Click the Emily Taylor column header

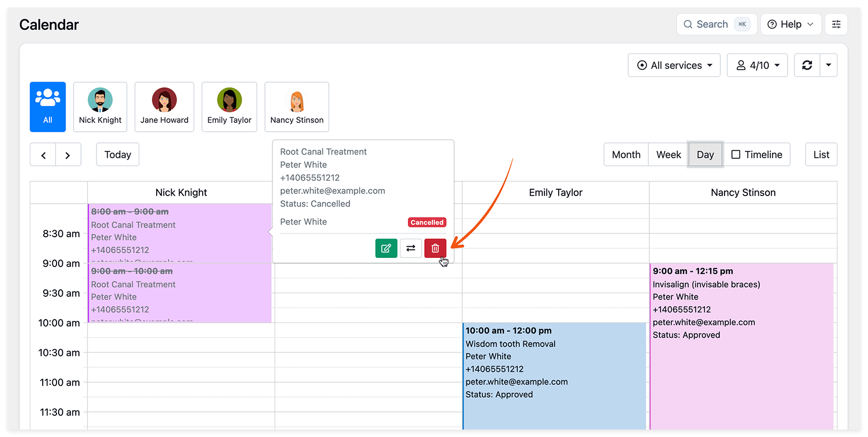pos(556,192)
